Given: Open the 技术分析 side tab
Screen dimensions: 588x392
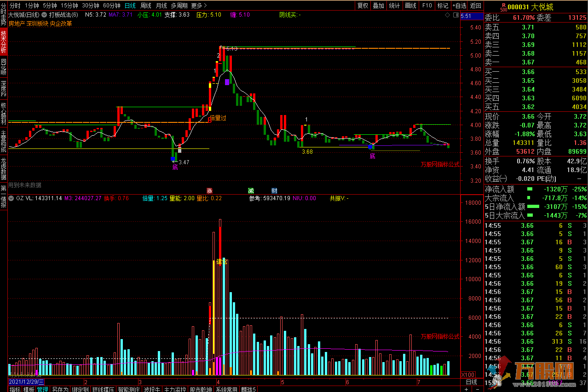Looking at the screenshot, I should point(4,42).
